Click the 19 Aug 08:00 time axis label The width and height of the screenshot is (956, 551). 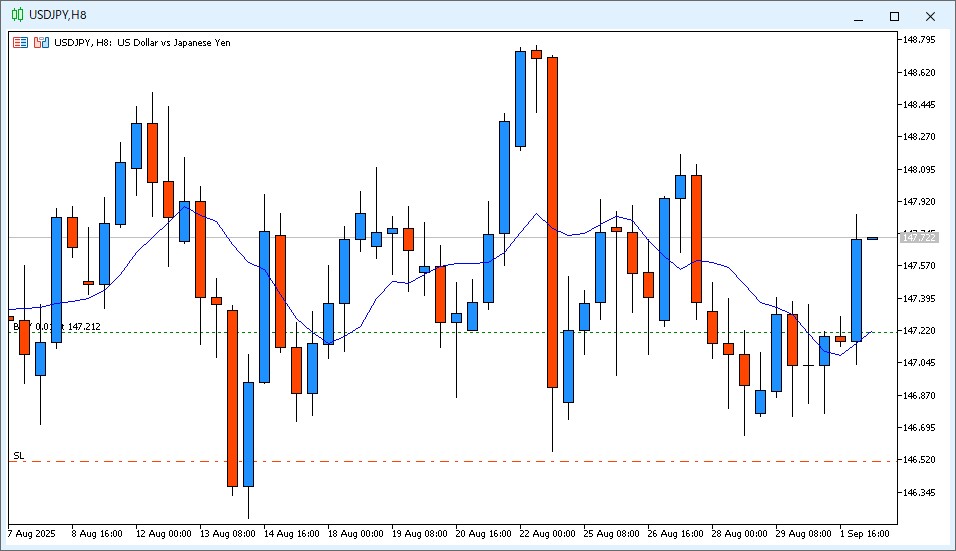tap(419, 534)
